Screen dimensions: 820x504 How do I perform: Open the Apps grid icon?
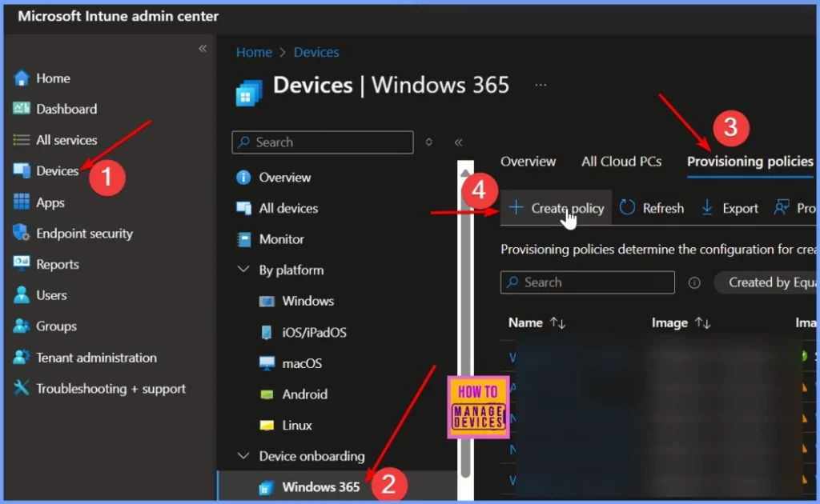click(x=22, y=202)
